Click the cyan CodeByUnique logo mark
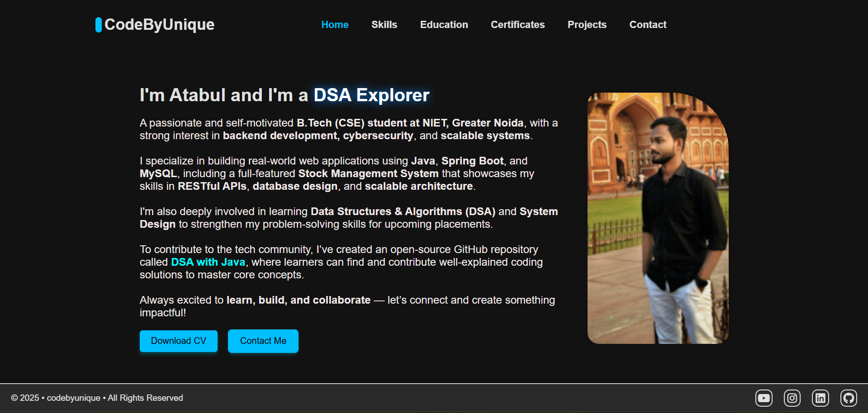Screen dimensions: 868x413 click(x=98, y=25)
